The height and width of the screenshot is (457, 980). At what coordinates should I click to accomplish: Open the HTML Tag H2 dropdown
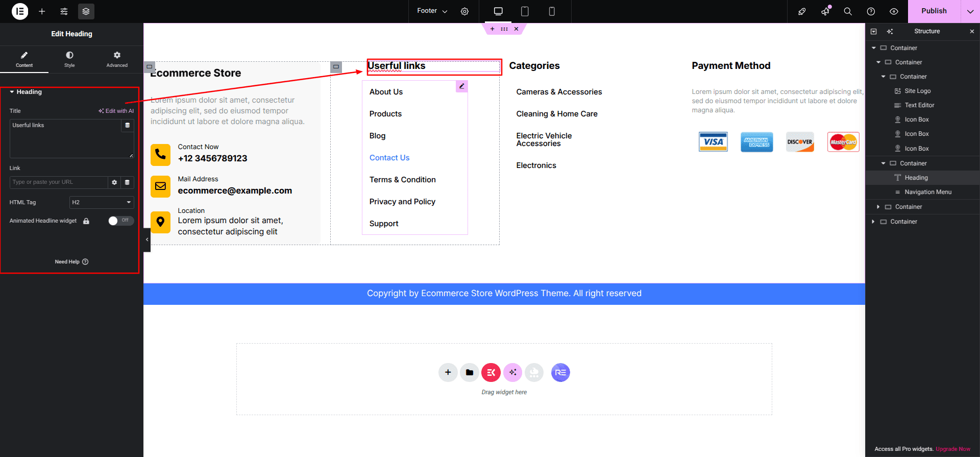102,202
